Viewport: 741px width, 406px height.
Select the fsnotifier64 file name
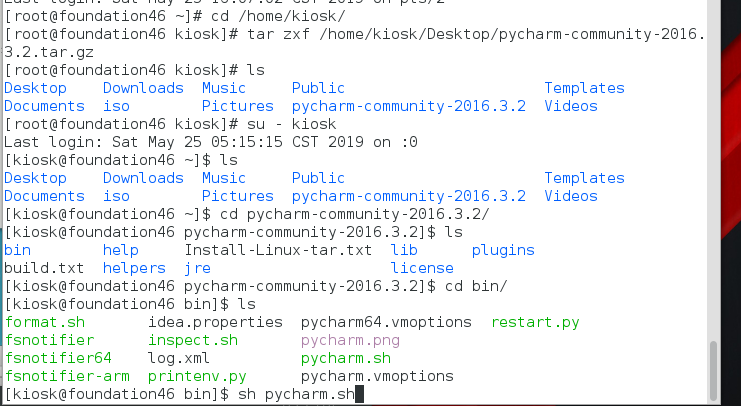click(58, 358)
